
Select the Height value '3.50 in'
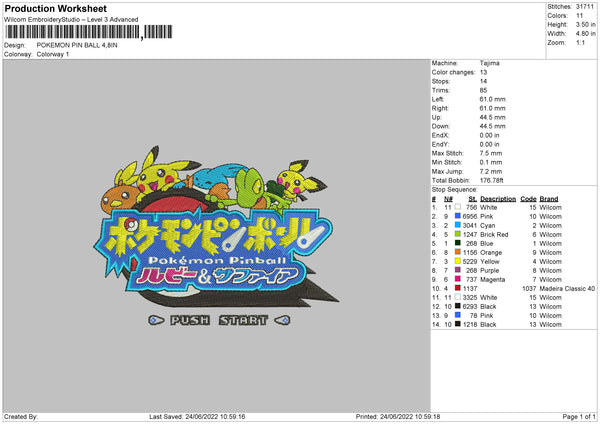585,24
